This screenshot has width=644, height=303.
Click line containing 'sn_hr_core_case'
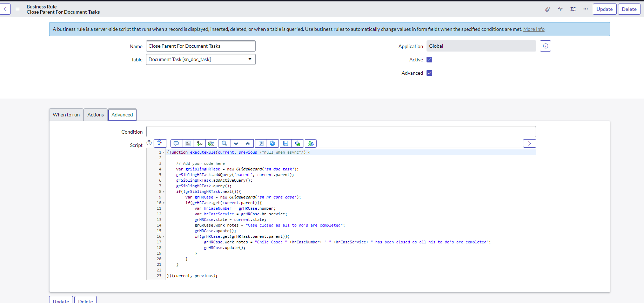[243, 197]
